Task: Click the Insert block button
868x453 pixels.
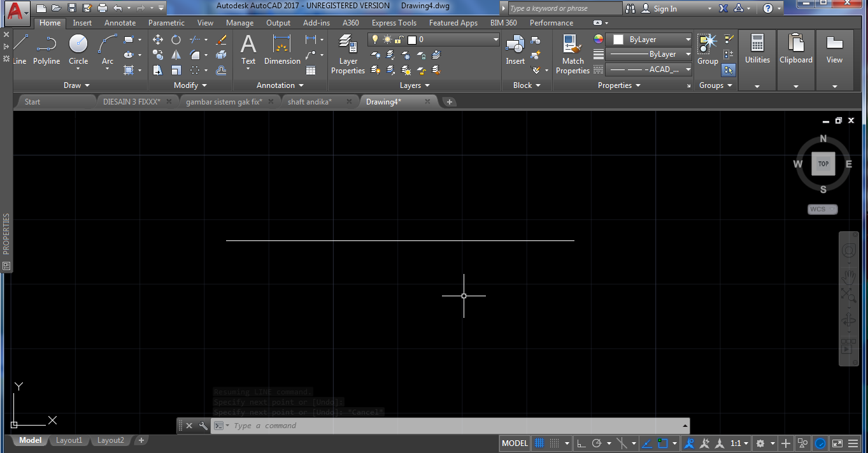Action: 515,49
